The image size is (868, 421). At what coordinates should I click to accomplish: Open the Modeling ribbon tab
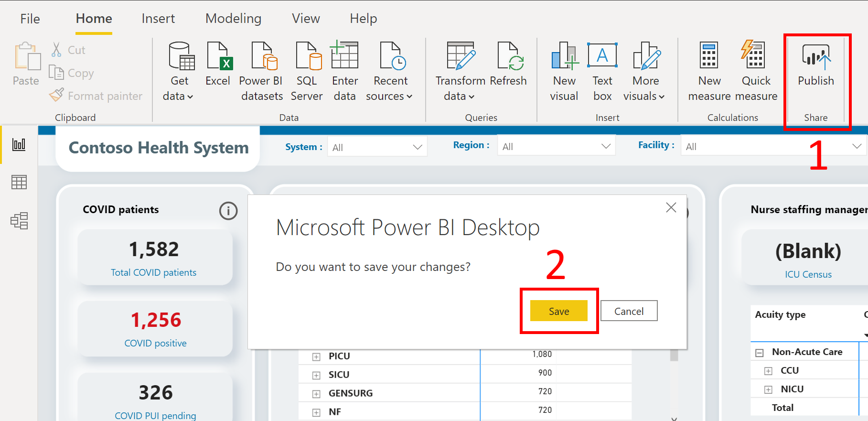(233, 19)
